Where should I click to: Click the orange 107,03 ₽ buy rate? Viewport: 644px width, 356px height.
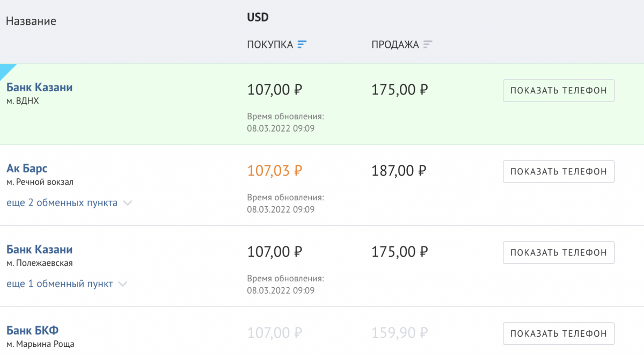274,171
